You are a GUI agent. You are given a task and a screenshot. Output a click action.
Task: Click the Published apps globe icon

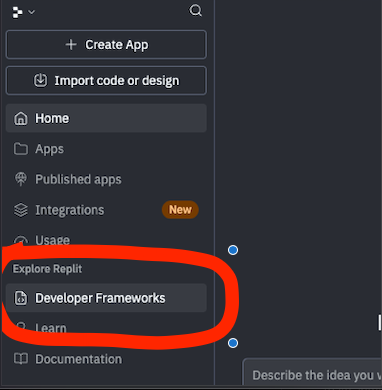(x=21, y=179)
